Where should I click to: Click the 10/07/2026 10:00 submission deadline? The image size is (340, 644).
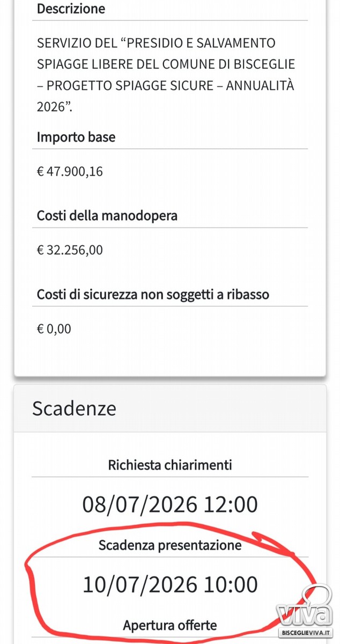[x=170, y=584]
